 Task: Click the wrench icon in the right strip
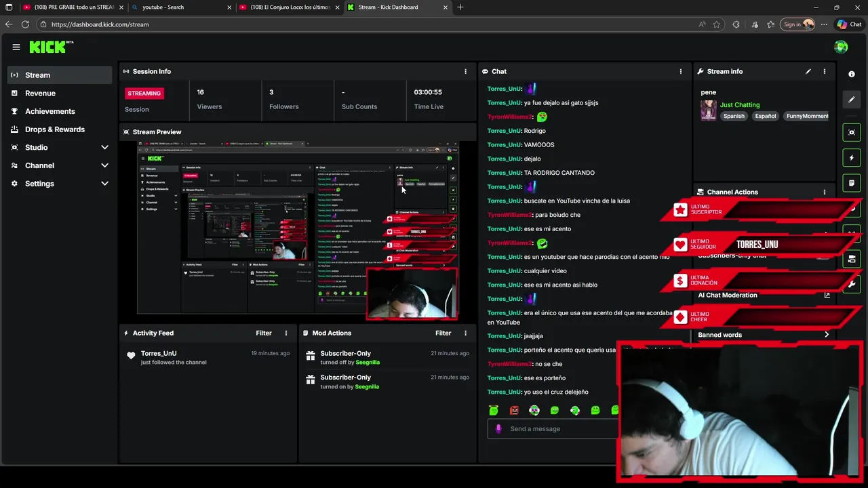(852, 285)
